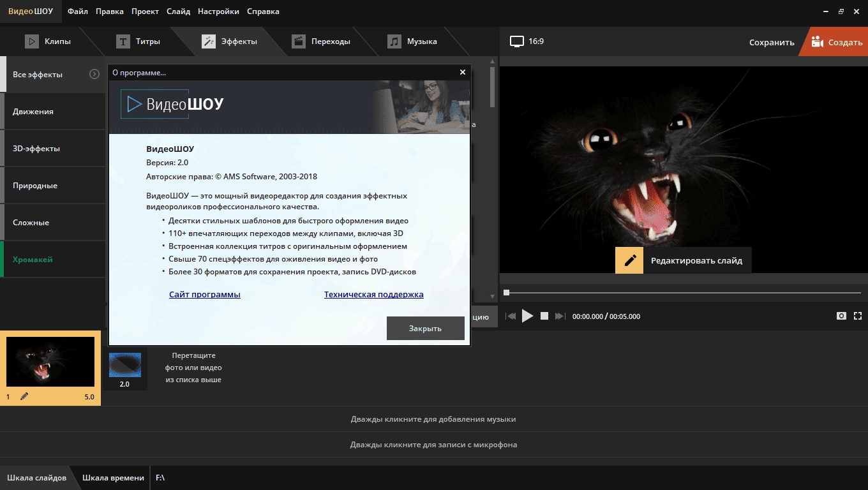Click scrollbar down arrow in effects list
Screen dimensions: 868x490
(492, 297)
